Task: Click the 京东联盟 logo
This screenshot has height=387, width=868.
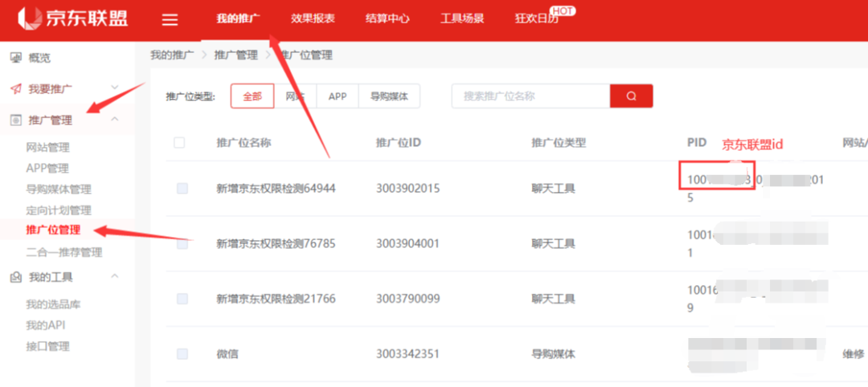Action: (73, 18)
